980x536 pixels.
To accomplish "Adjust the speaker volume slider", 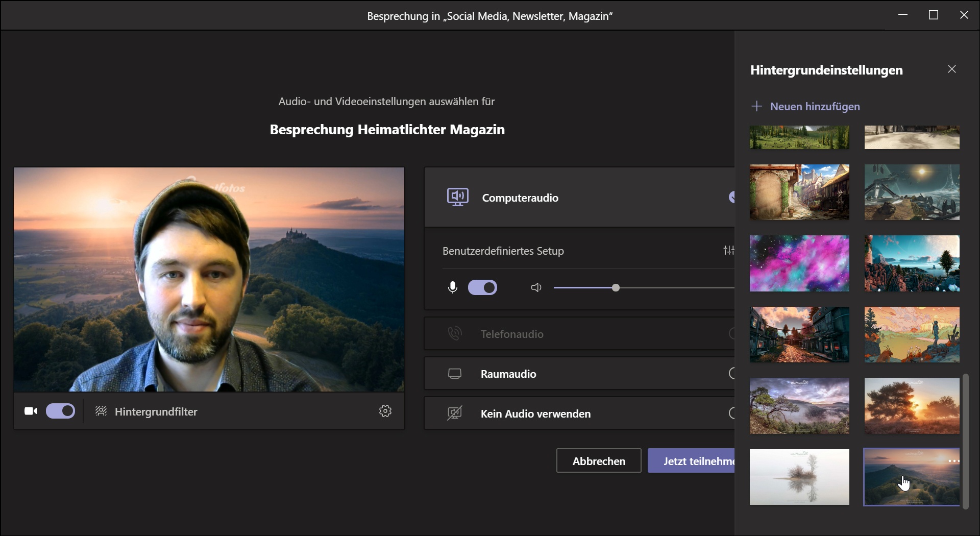I will click(616, 288).
